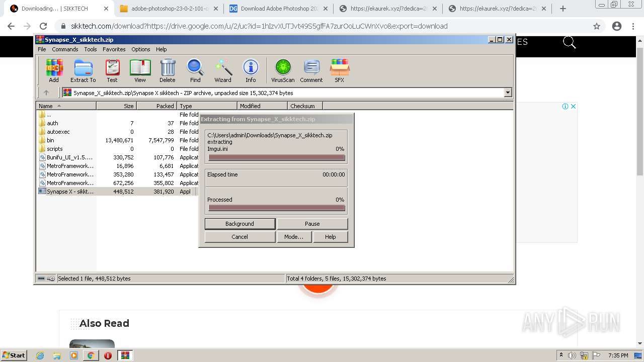Open the Chrome profile icon
This screenshot has width=644, height=362.
(617, 26)
